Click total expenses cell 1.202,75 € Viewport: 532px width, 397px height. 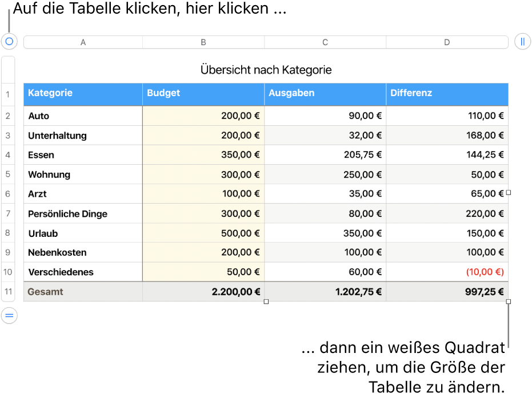click(x=325, y=291)
